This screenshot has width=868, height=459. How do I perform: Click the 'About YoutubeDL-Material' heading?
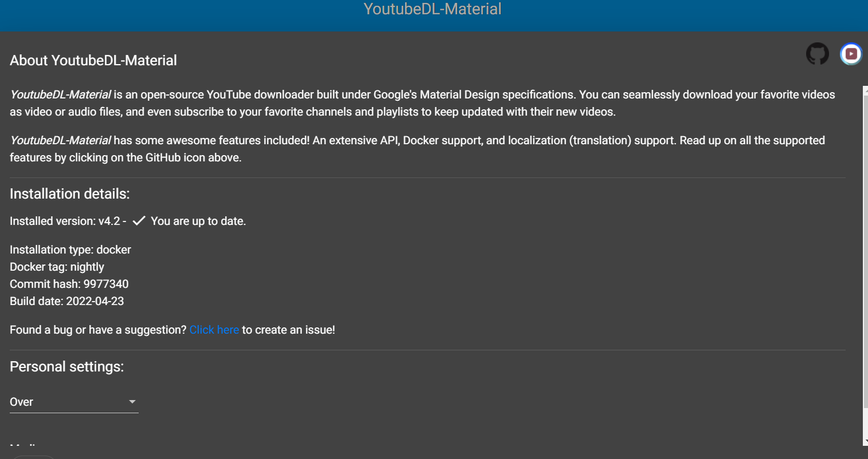pyautogui.click(x=93, y=60)
